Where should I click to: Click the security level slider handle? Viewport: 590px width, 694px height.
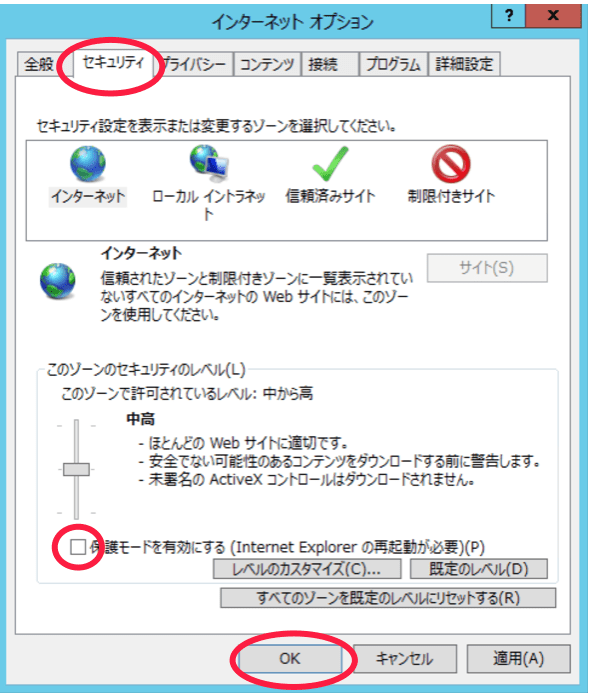coord(76,470)
